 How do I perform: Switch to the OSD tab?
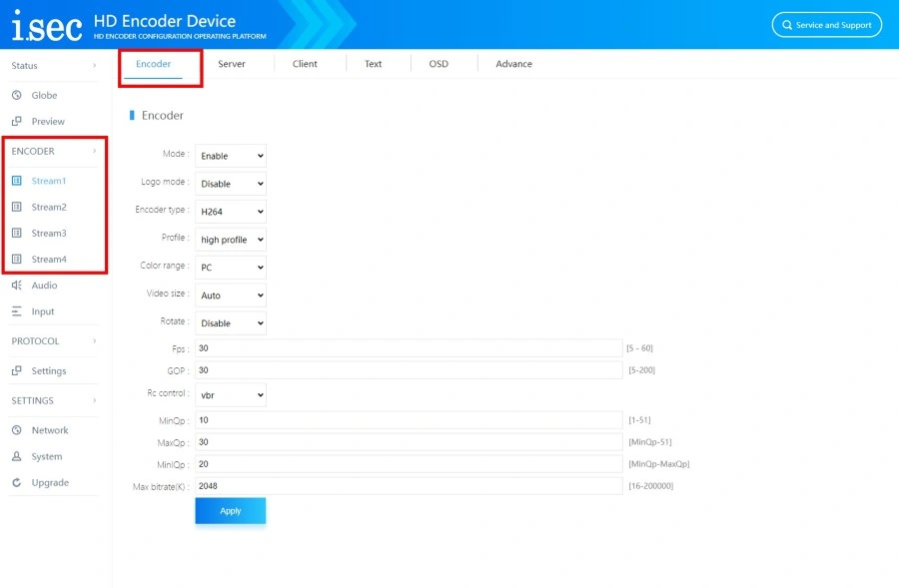click(439, 64)
